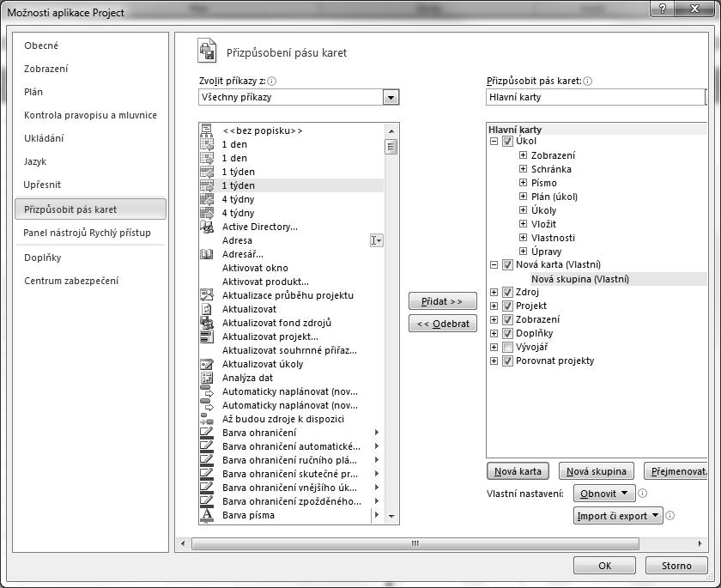Click the info icon next to Obnovit
Screen dimensions: 721x588
643,494
